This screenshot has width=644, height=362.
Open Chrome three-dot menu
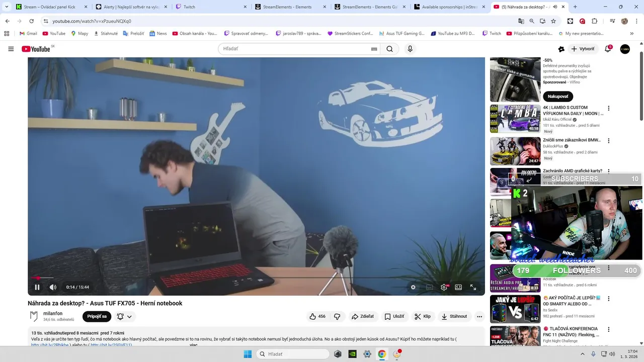[636, 21]
